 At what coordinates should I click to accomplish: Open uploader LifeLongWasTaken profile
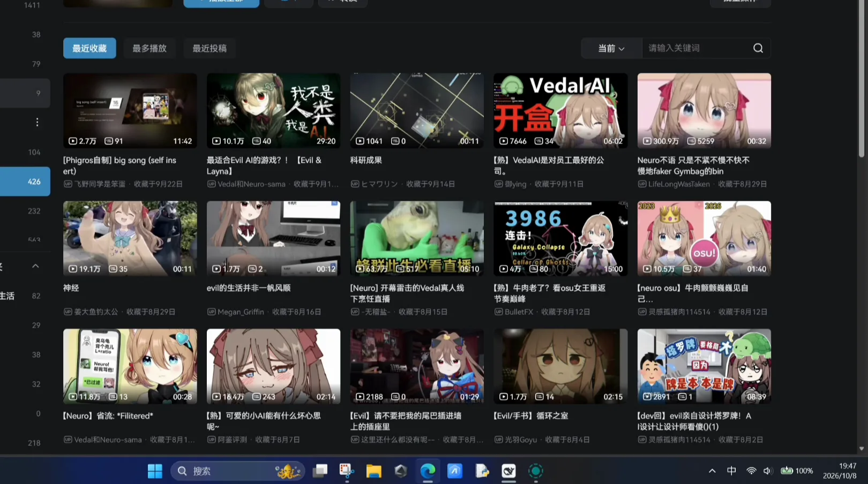coord(679,184)
